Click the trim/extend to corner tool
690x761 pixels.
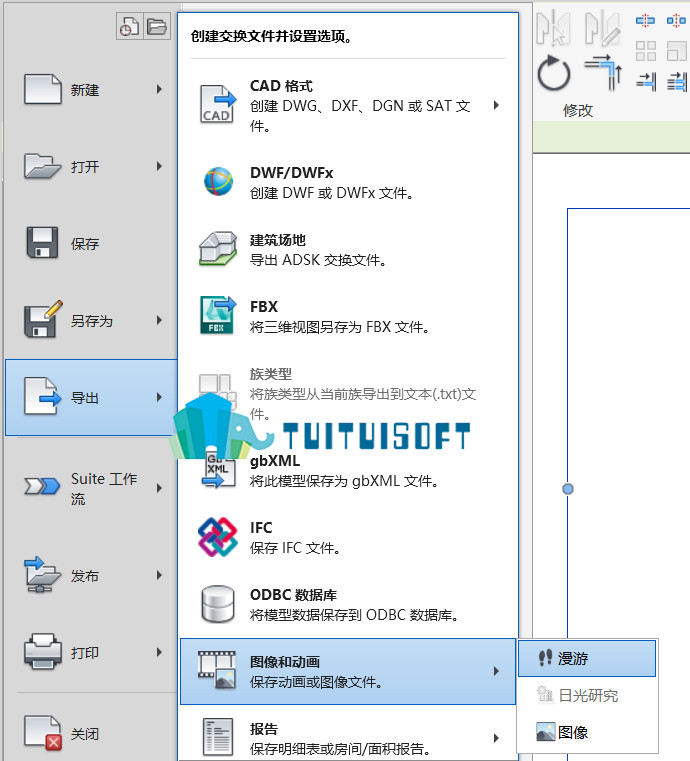[604, 74]
